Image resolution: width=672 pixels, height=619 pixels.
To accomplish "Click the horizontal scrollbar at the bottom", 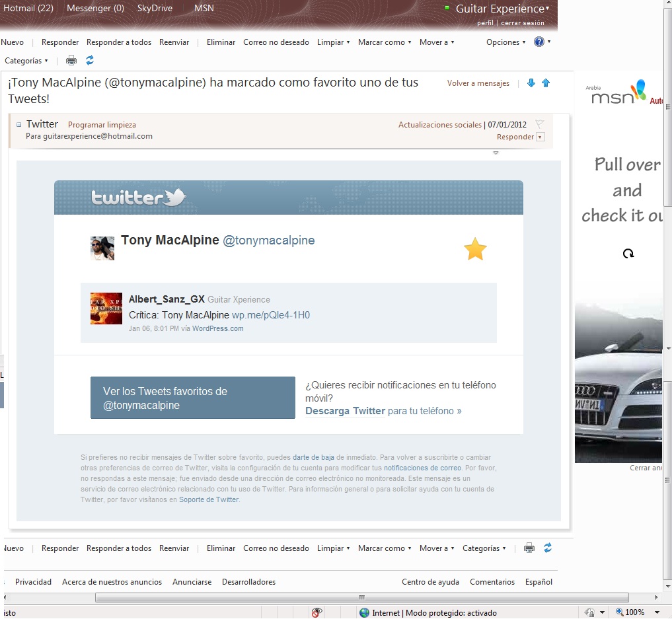I will coord(361,598).
